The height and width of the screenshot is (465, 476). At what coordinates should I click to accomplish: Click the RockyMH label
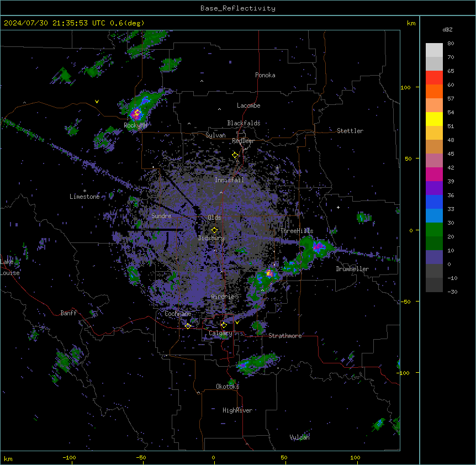point(135,125)
